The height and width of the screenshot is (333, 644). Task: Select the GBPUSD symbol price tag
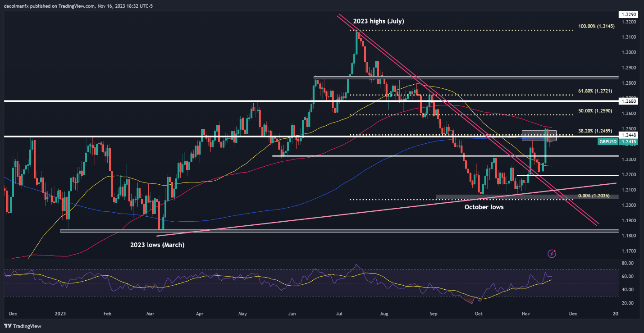coord(607,141)
